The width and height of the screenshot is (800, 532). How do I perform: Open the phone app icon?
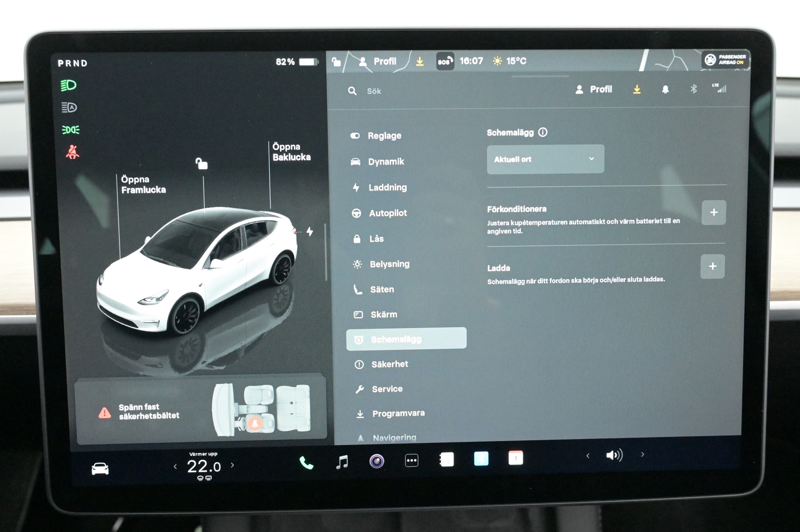tap(306, 463)
